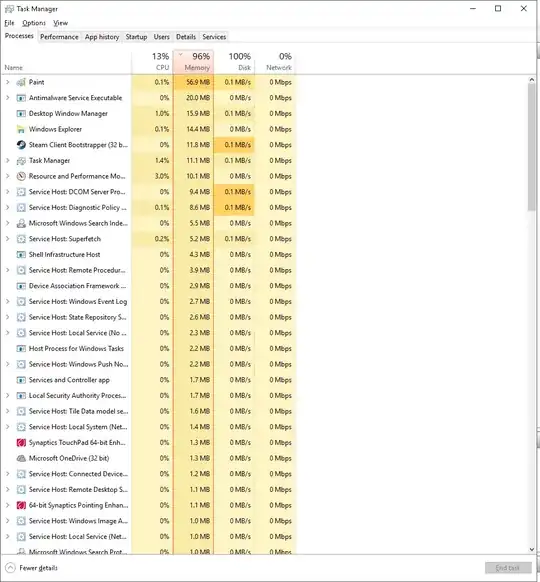Click the Service Host Tile Data model icon
The height and width of the screenshot is (582, 540).
(x=21, y=411)
